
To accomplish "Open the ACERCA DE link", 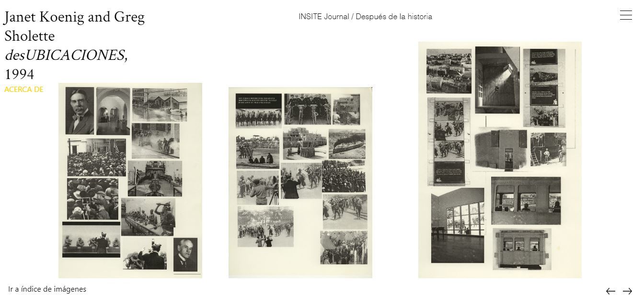I will 24,90.
